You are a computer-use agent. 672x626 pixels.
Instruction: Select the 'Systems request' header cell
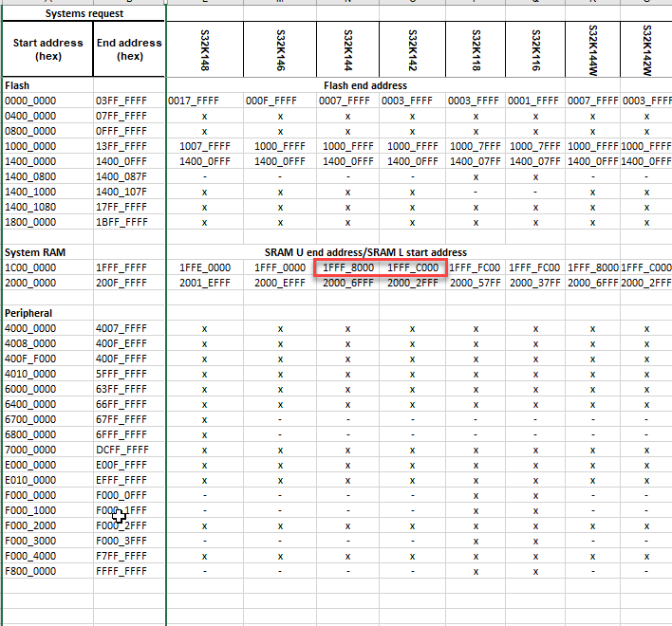click(x=84, y=13)
